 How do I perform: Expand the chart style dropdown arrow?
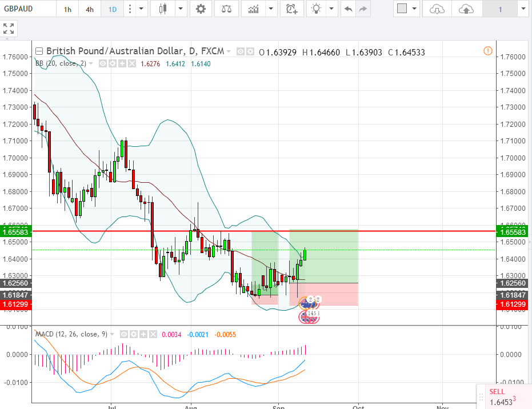(x=181, y=9)
